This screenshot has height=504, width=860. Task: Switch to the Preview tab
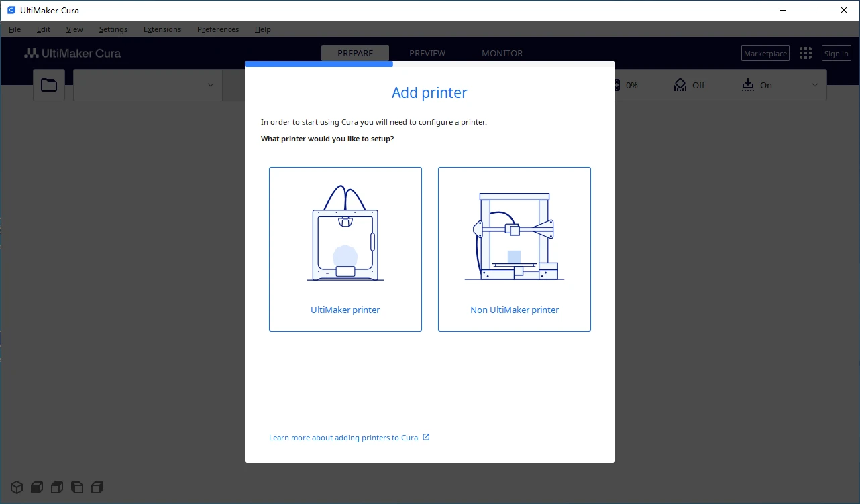coord(427,54)
